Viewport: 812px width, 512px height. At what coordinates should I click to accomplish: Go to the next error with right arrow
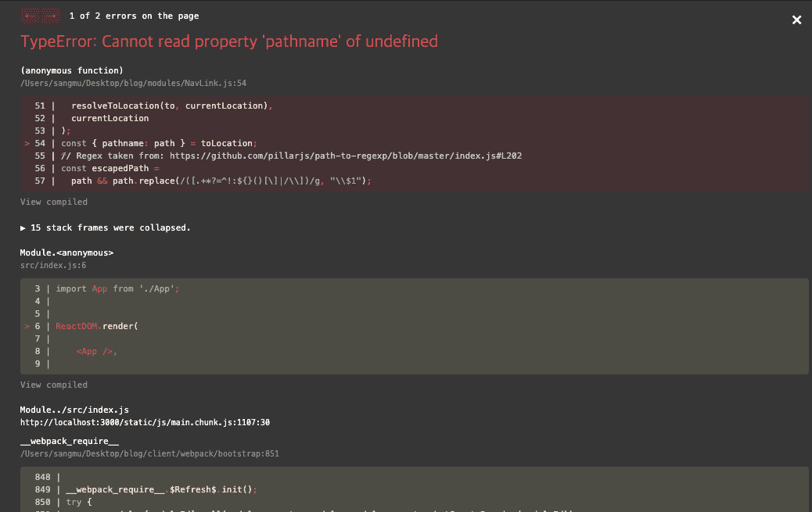(x=51, y=16)
